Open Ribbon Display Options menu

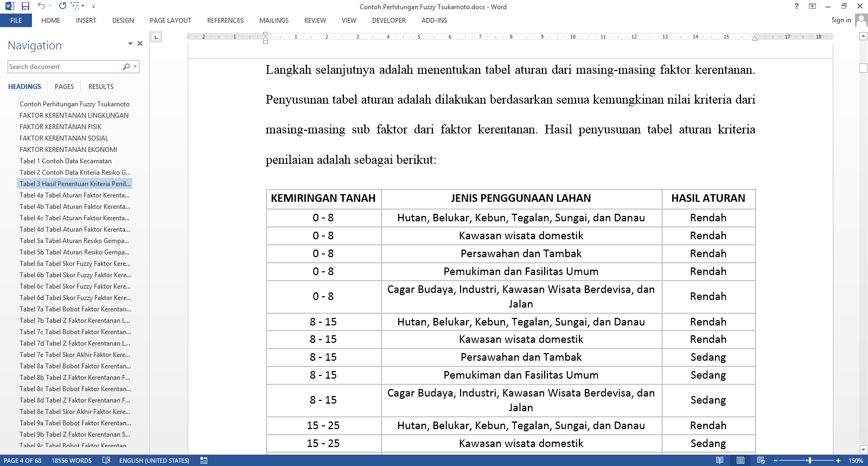tap(812, 7)
